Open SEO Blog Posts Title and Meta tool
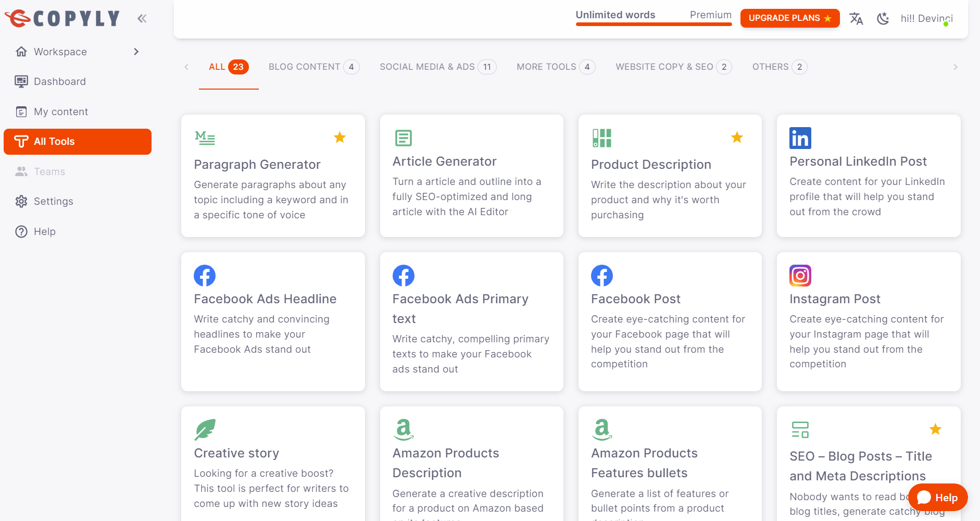The image size is (980, 521). [861, 466]
